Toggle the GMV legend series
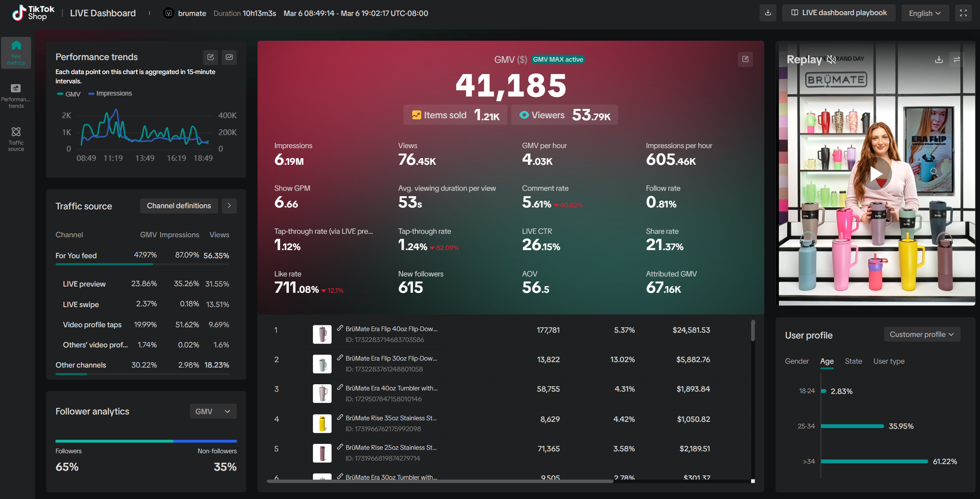This screenshot has width=980, height=499. (69, 94)
